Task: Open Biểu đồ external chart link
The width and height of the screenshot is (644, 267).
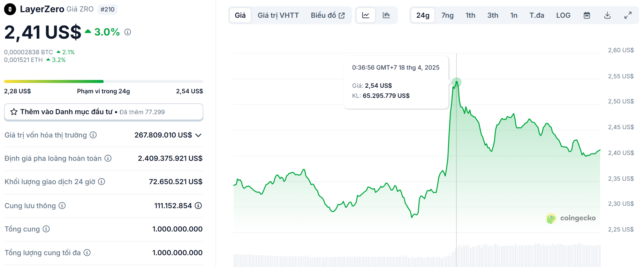Action: click(x=328, y=15)
